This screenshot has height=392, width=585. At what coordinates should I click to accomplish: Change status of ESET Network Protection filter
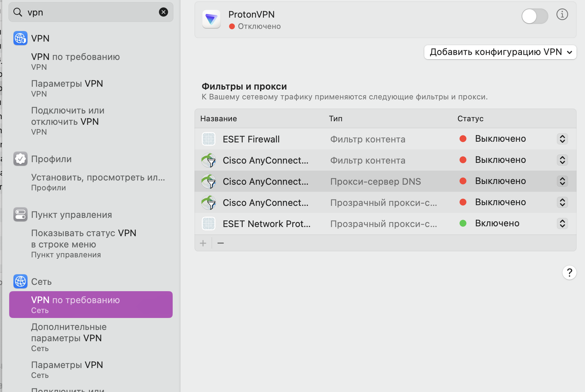(x=562, y=223)
